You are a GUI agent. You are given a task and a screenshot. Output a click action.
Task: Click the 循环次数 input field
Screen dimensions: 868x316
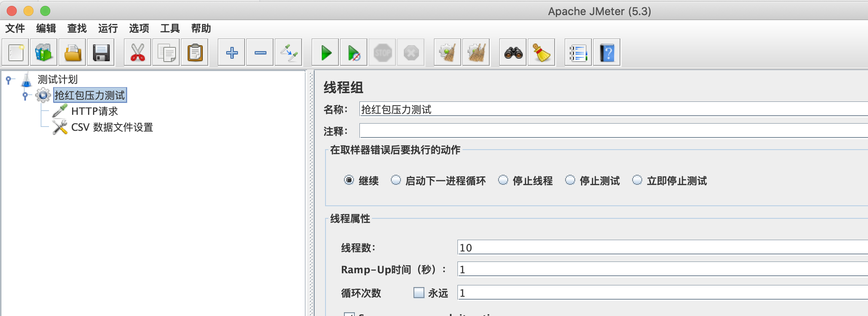point(663,293)
